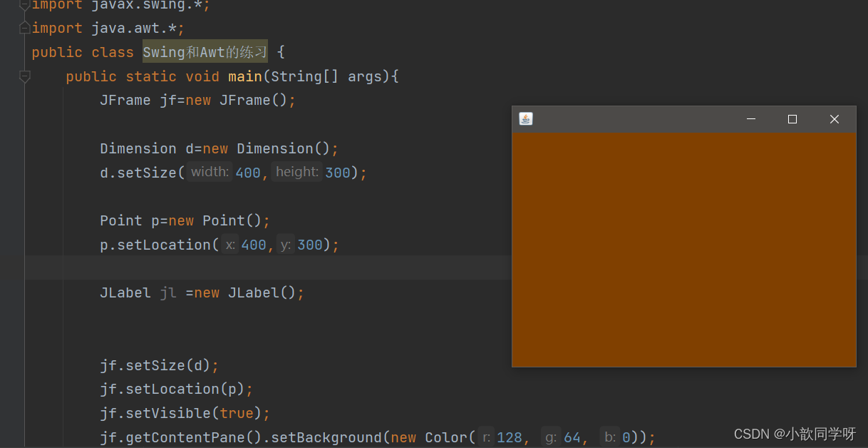The width and height of the screenshot is (868, 448).
Task: Collapse the main method fold marker
Action: coord(25,76)
